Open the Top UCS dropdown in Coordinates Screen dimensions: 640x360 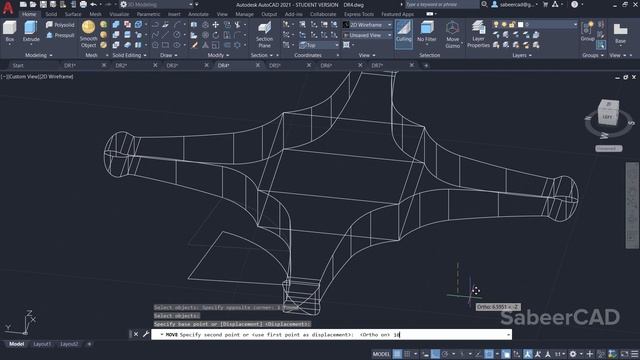(319, 45)
